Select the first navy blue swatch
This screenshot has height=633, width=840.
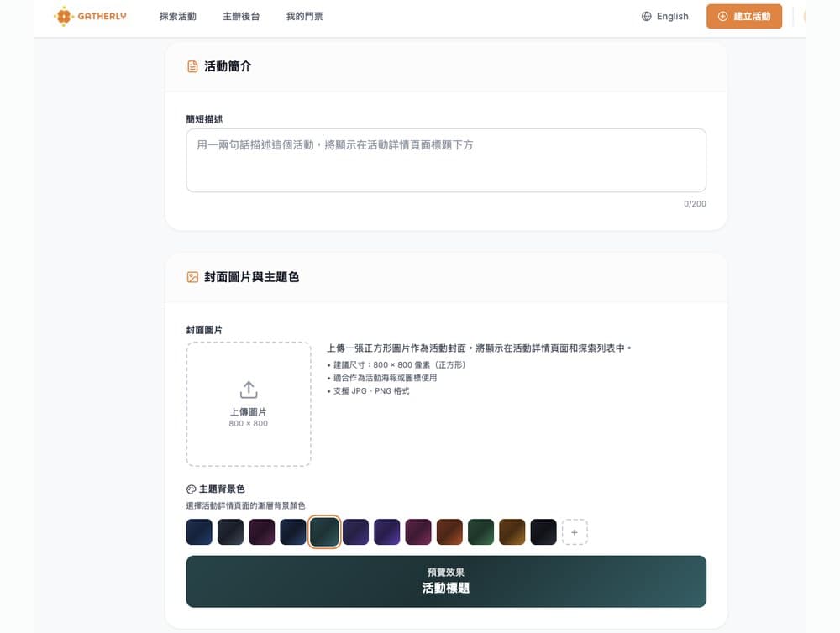[x=199, y=531]
